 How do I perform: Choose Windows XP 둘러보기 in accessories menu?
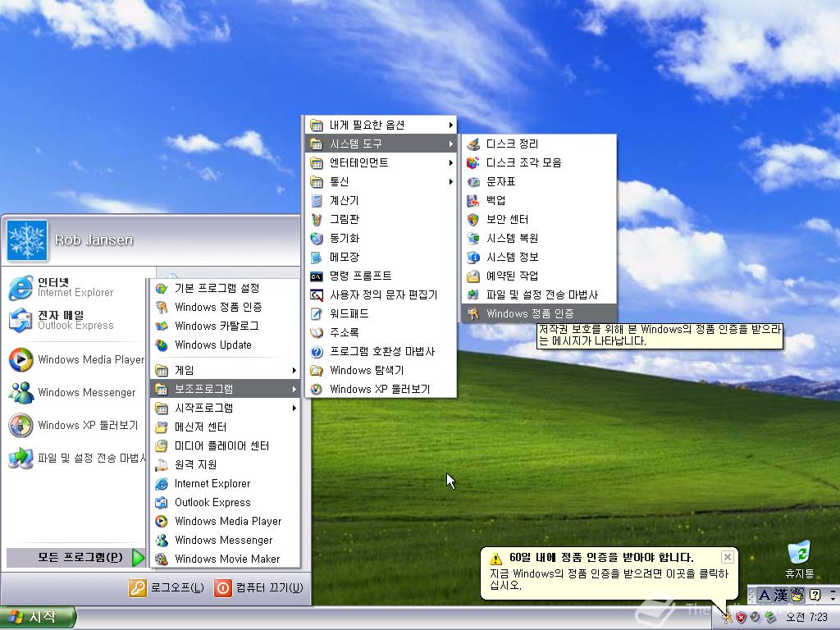tap(381, 389)
